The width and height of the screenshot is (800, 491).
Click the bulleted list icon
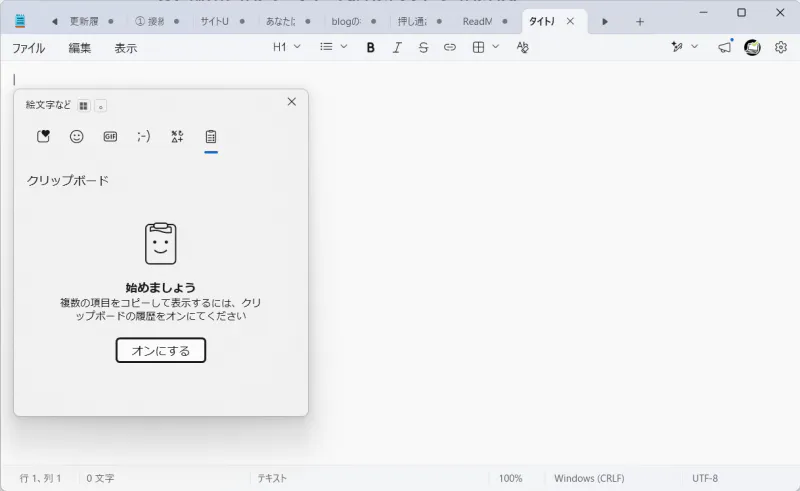coord(326,47)
